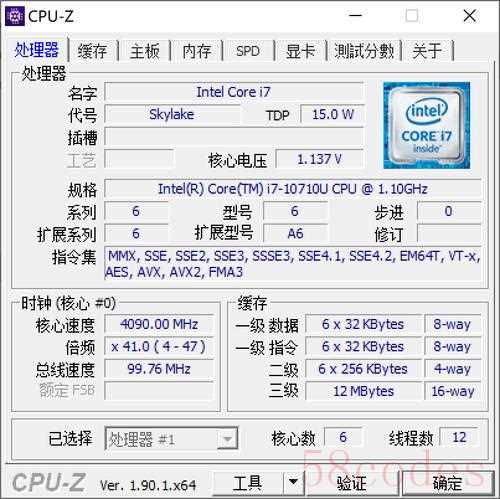This screenshot has width=500, height=499.
Task: Click the 核心速度 4090.00 MHz field
Action: (159, 324)
